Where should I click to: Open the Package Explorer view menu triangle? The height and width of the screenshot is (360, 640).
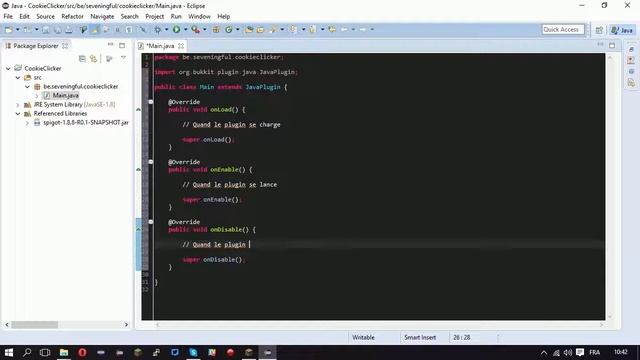click(123, 58)
